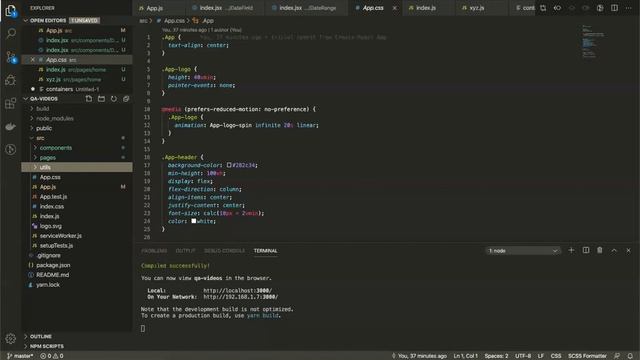Open package.json in file tree
Viewport: 640px width, 360px height.
[53, 265]
